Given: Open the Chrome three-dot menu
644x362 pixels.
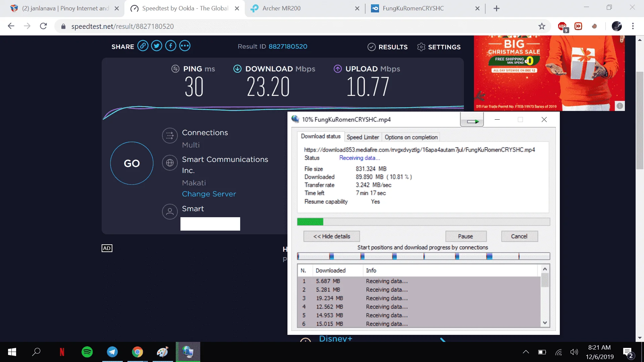Looking at the screenshot, I should tap(633, 26).
